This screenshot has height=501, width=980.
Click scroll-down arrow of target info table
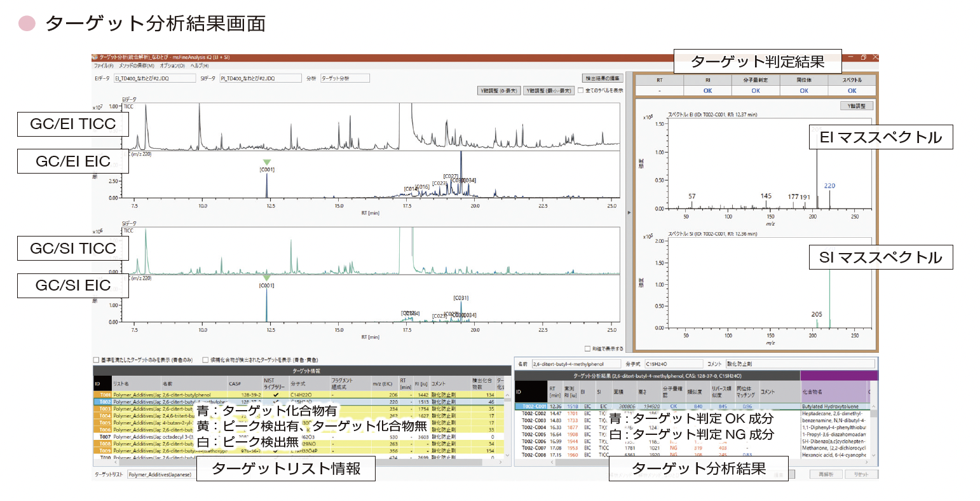tap(507, 455)
